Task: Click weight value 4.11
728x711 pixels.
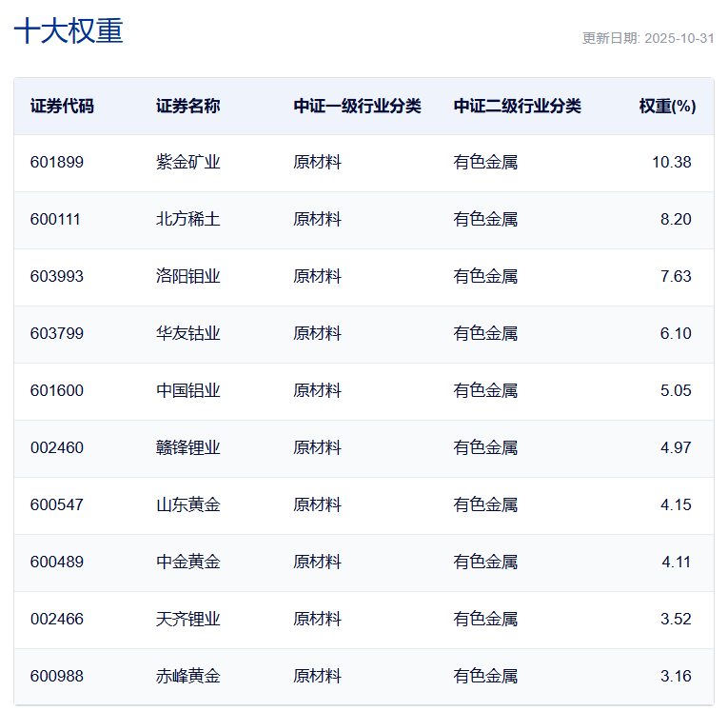Action: click(676, 562)
